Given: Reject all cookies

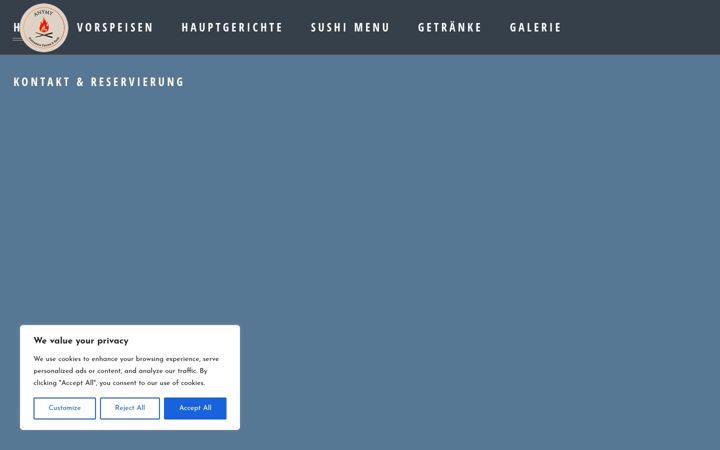Looking at the screenshot, I should tap(130, 408).
